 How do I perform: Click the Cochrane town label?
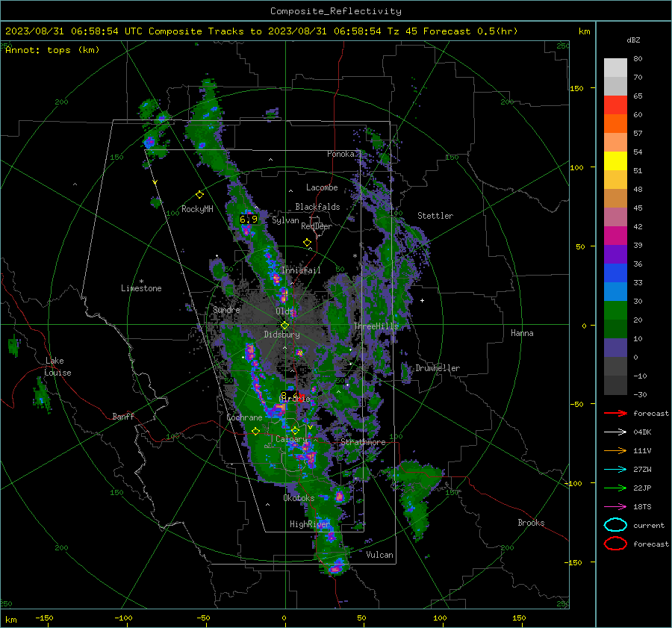point(244,417)
